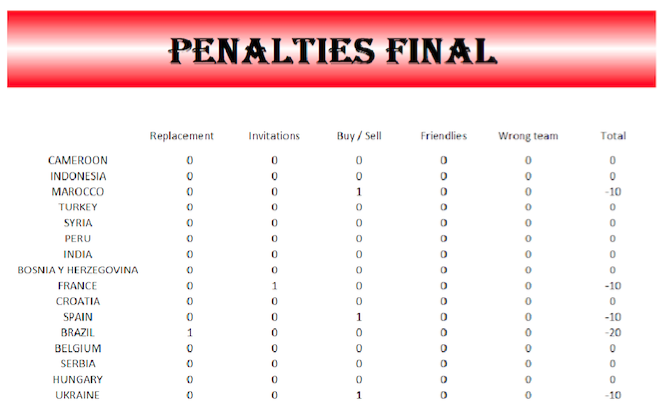Select the Wrong team column header
Viewport: 663px width, 419px height.
528,136
